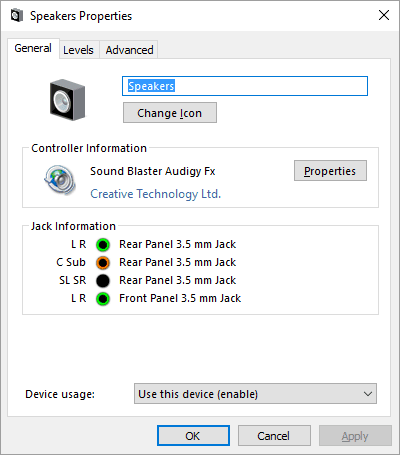This screenshot has width=400, height=455.
Task: Switch to the Advanced tab
Action: tap(129, 50)
